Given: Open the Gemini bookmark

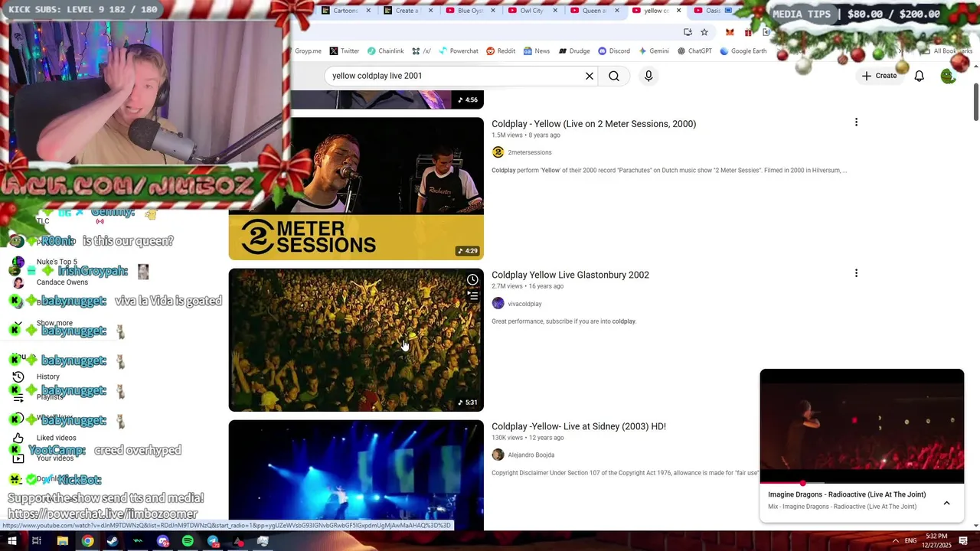Looking at the screenshot, I should tap(652, 51).
